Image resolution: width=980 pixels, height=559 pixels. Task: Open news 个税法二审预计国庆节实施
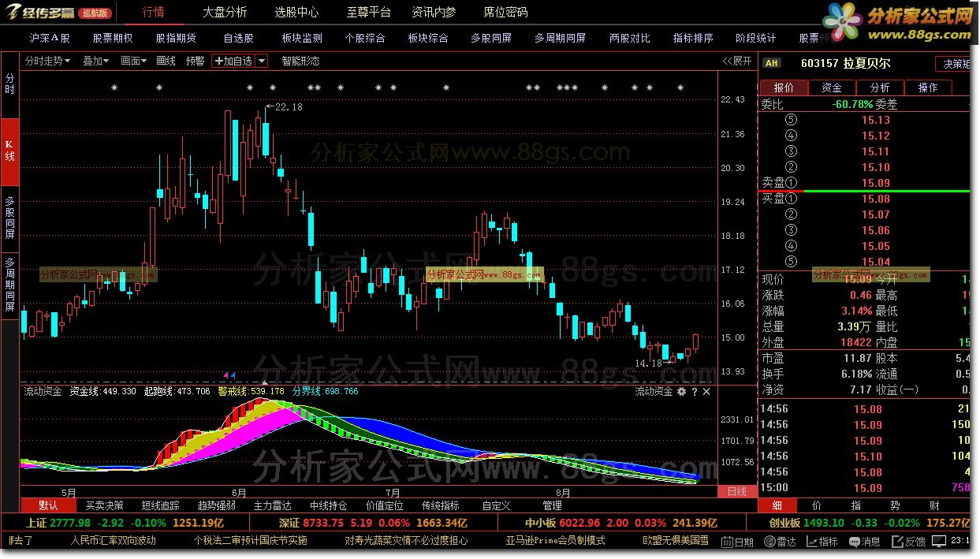[250, 541]
